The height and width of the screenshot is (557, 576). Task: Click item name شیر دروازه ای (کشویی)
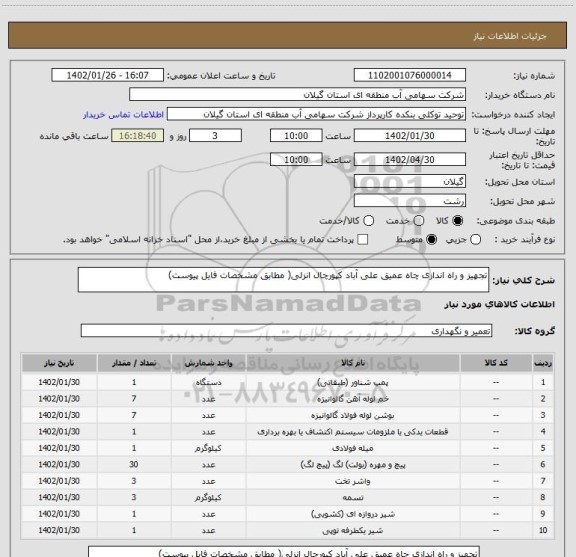pos(353,514)
